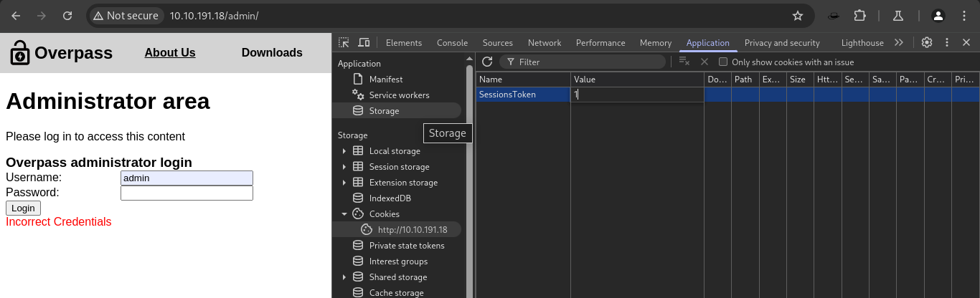980x298 pixels.
Task: Expand the Local storage tree node
Action: [x=344, y=151]
